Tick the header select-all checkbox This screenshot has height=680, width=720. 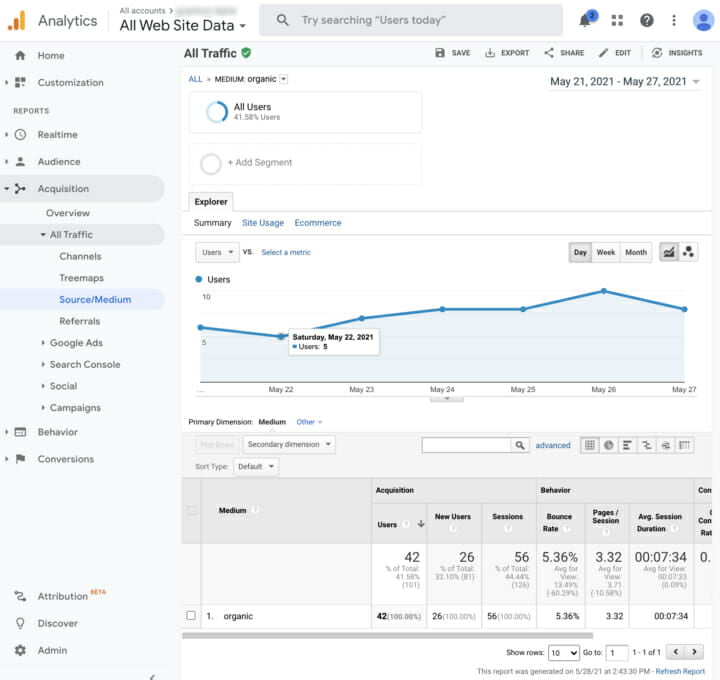(x=191, y=510)
